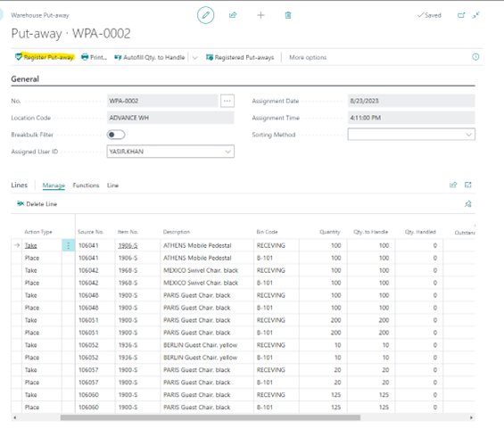The height and width of the screenshot is (445, 504).
Task: Click the delete trash can icon
Action: point(288,15)
